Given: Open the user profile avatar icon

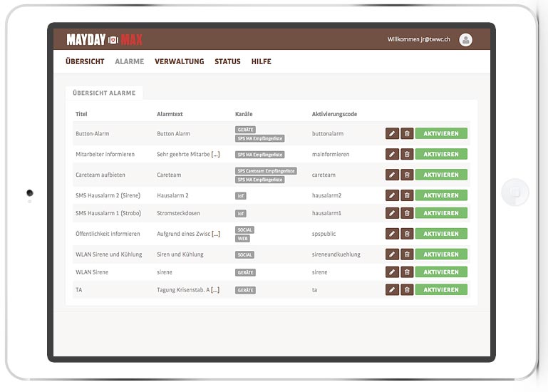Looking at the screenshot, I should 466,40.
